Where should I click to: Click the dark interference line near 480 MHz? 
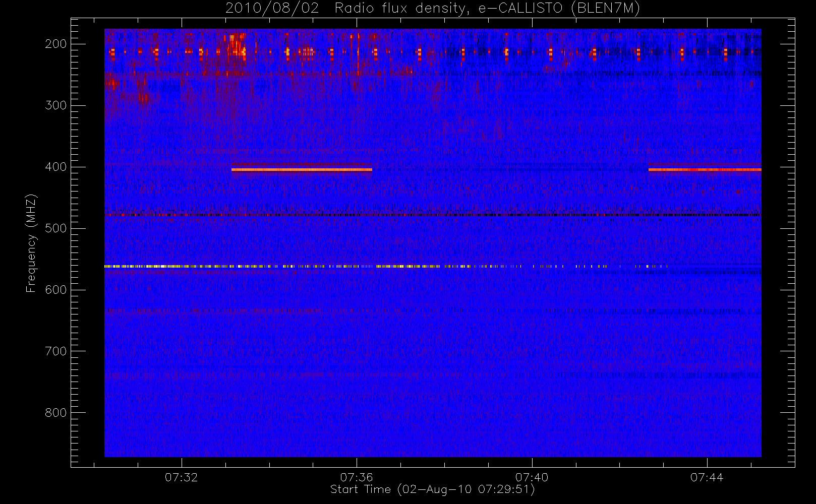pos(433,215)
